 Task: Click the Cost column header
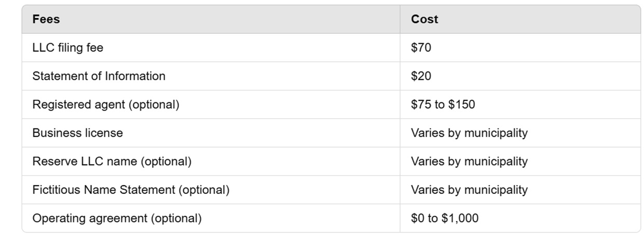[x=424, y=20]
